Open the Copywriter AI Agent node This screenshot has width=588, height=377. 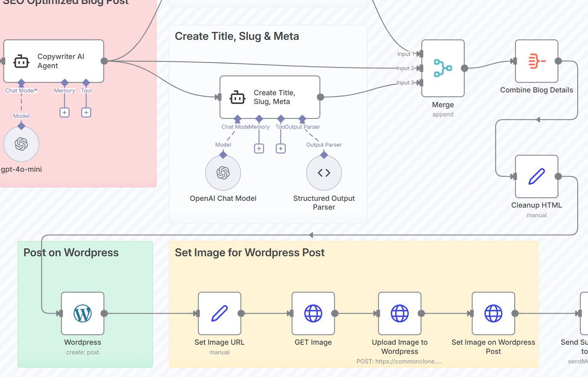[54, 61]
